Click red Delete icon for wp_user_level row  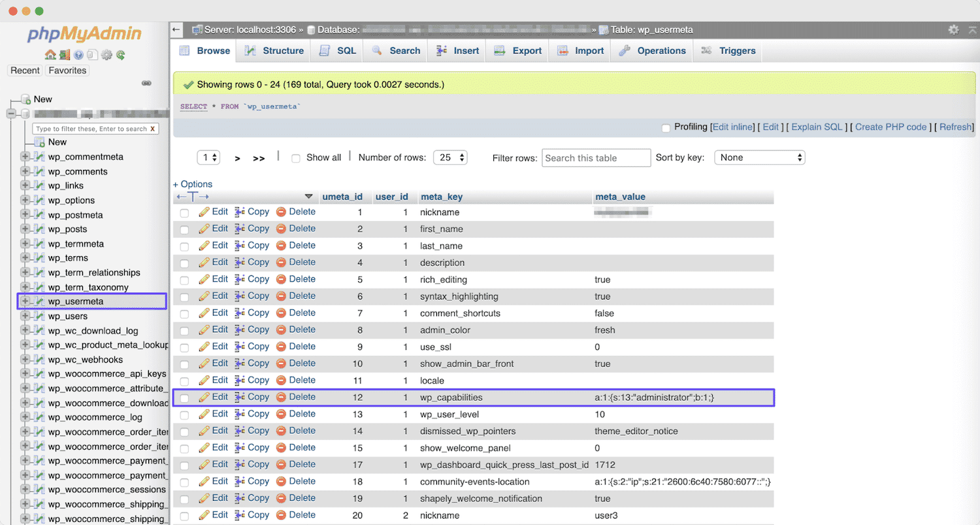281,414
